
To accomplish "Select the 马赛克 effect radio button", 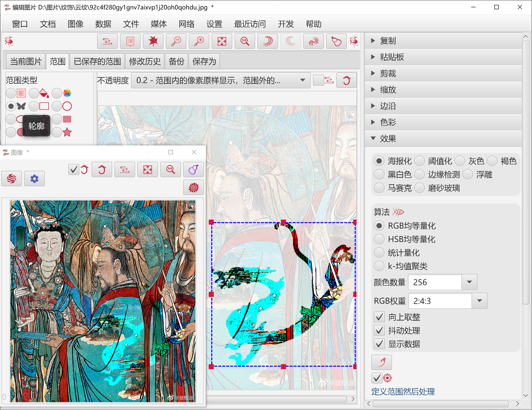I will pos(379,188).
